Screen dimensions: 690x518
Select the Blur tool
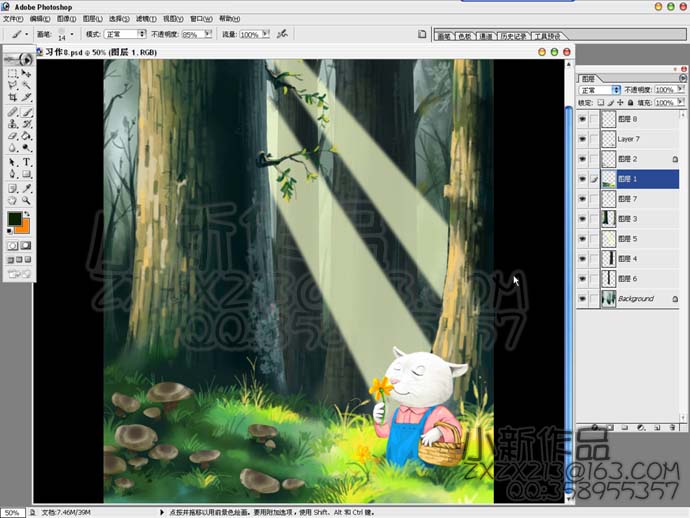[12, 148]
